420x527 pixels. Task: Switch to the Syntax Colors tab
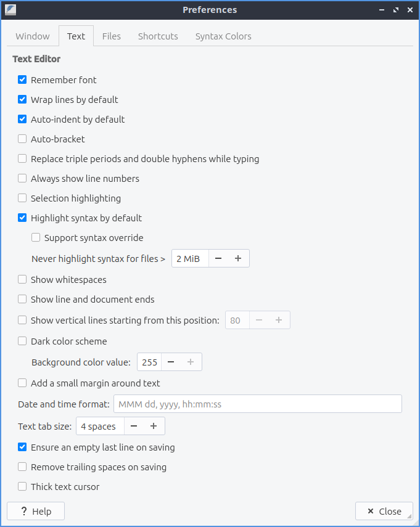tap(223, 36)
